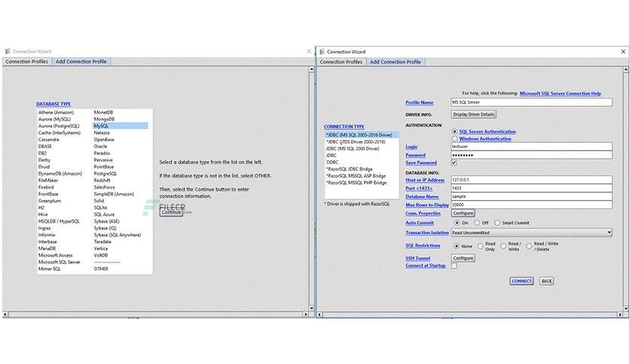Focus the Database Name input field
The height and width of the screenshot is (364, 629).
[x=531, y=196]
